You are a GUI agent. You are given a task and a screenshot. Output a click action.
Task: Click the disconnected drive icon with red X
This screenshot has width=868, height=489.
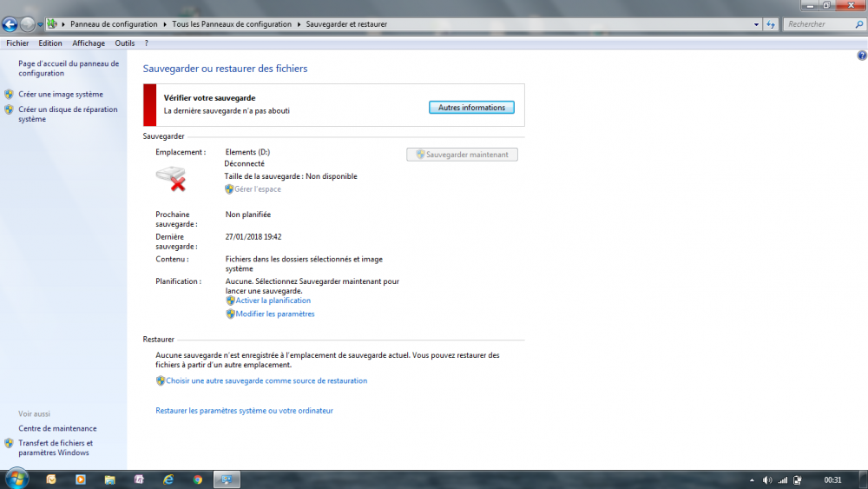click(171, 178)
